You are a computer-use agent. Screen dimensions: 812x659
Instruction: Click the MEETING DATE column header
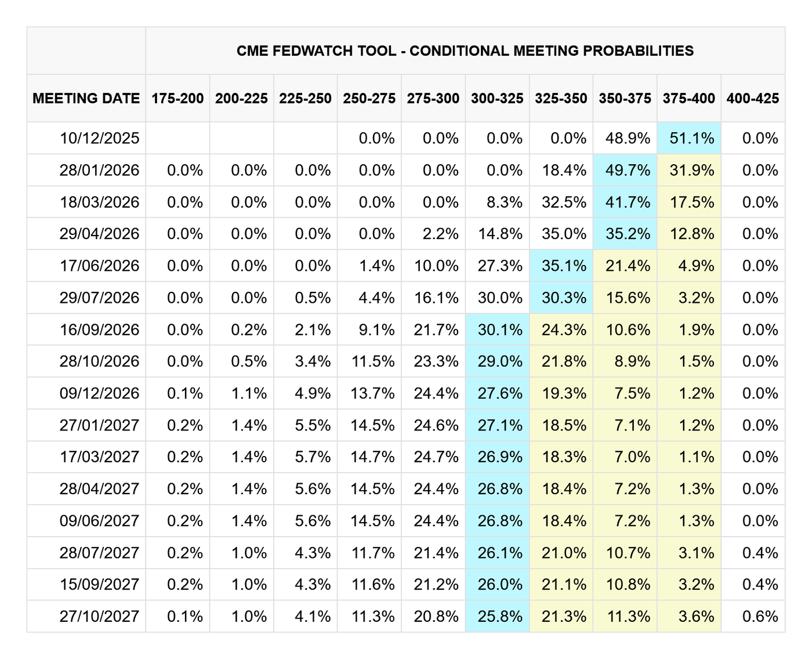pos(86,98)
